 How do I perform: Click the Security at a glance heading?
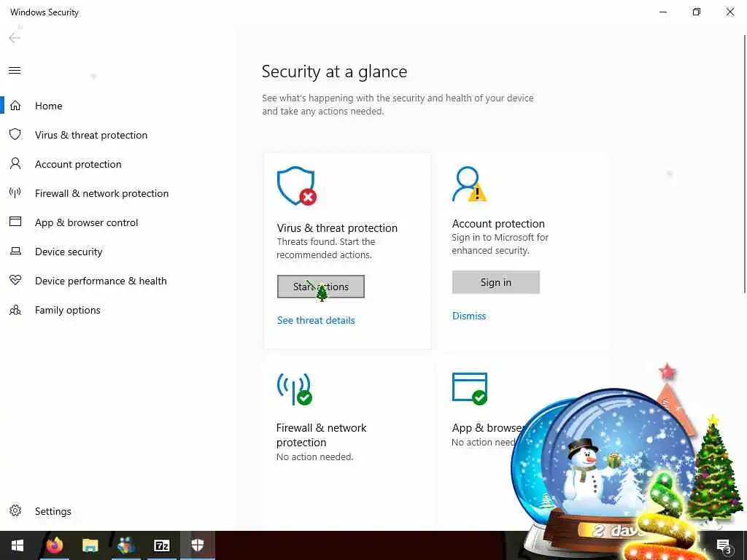(x=334, y=71)
